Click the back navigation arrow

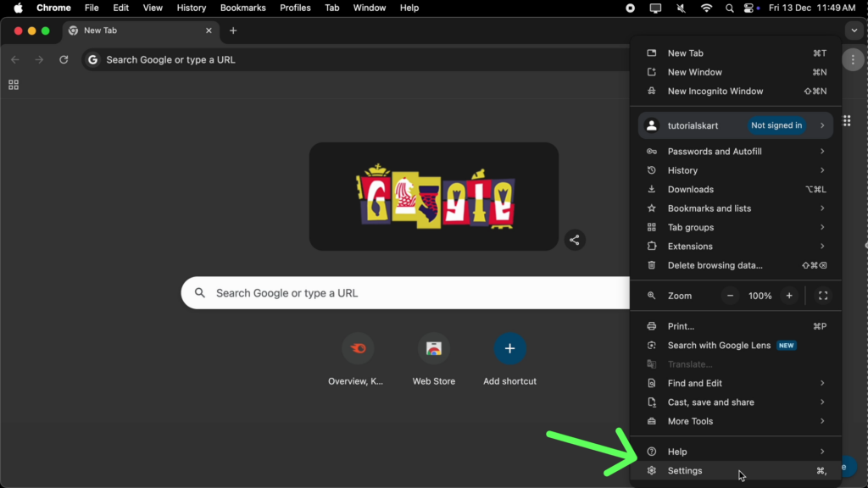coord(15,60)
